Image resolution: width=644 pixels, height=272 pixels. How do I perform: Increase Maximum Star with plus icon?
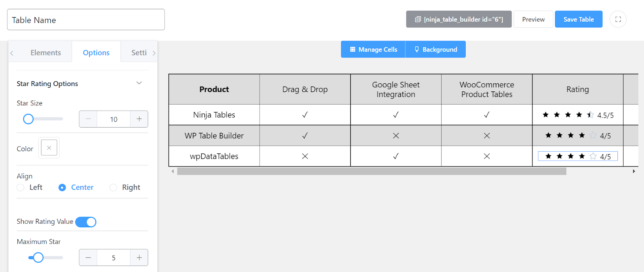coord(139,258)
